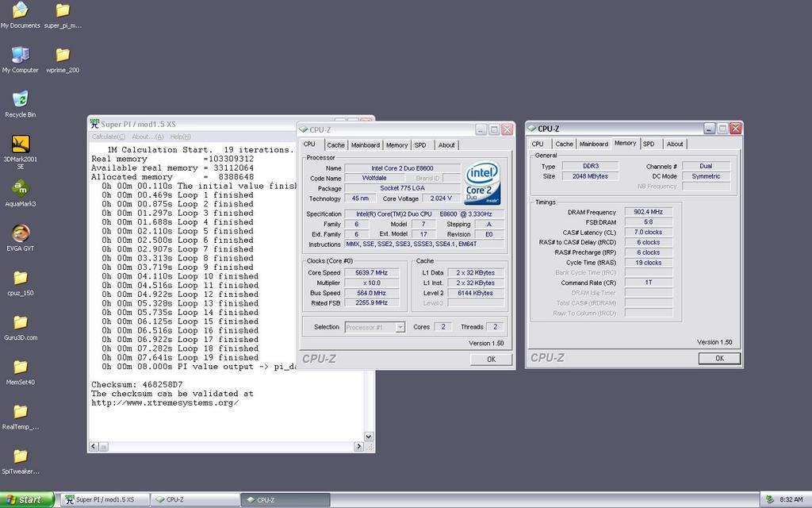Viewport: 812px width, 508px height.
Task: Click the Core Voltage value 2.024 V
Action: [x=441, y=198]
